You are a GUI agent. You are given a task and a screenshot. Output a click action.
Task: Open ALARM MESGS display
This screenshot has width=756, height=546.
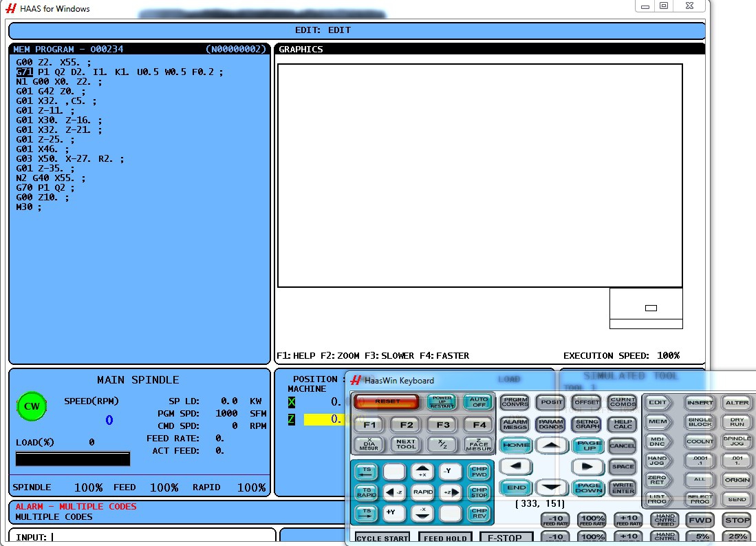click(515, 424)
